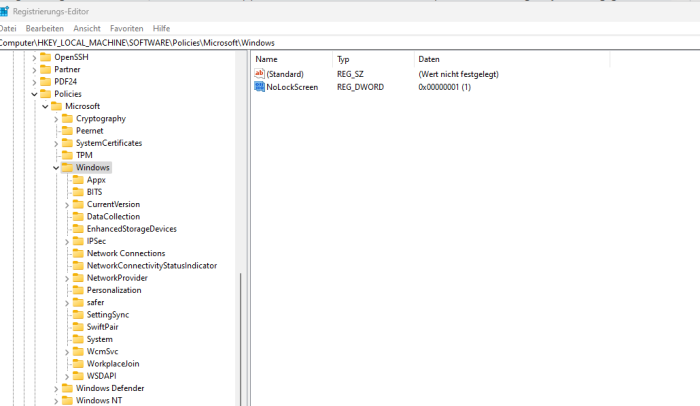Image resolution: width=700 pixels, height=406 pixels.
Task: Click the Network Connections folder icon
Action: (78, 253)
